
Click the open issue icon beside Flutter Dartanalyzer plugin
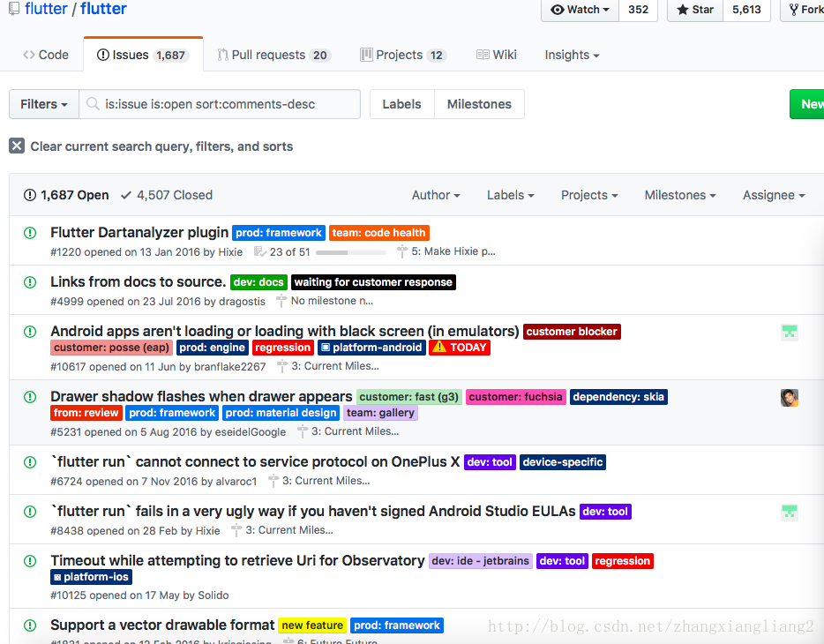30,233
